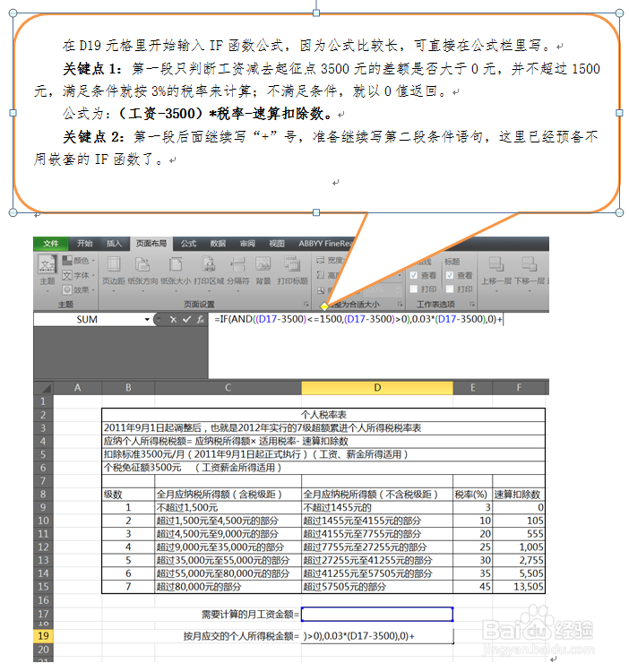Select highlighted row 19 header
629x672 pixels.
pos(43,636)
